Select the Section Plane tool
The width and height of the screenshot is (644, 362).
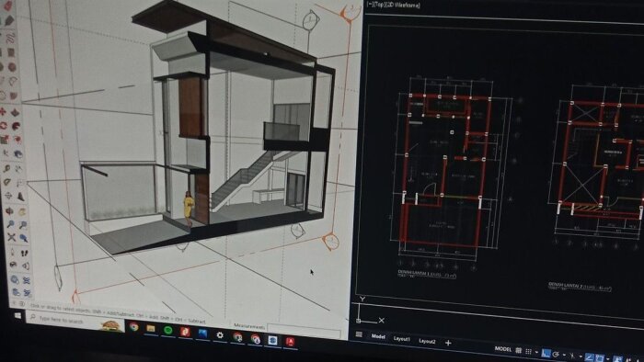13,265
